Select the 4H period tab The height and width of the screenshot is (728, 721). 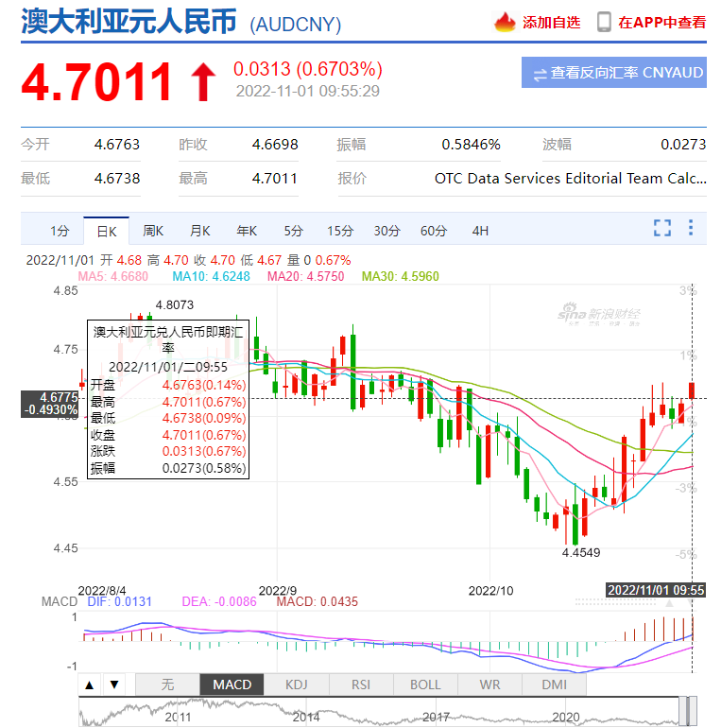pyautogui.click(x=480, y=231)
